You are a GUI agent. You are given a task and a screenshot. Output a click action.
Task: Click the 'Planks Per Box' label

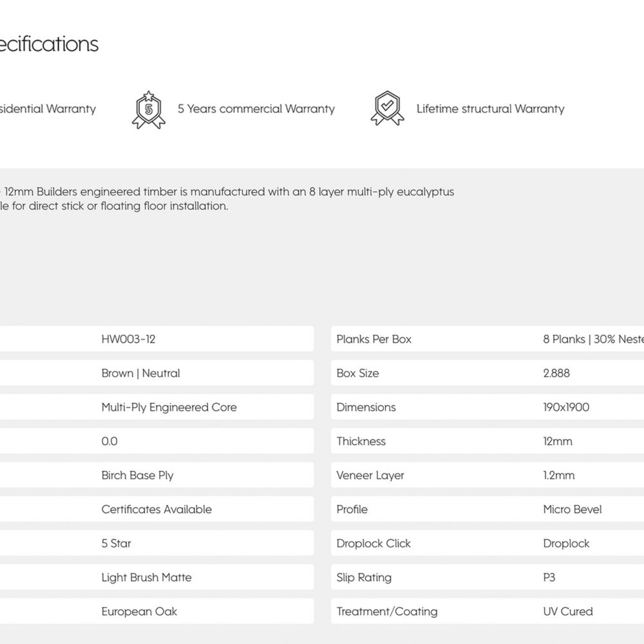pyautogui.click(x=374, y=339)
